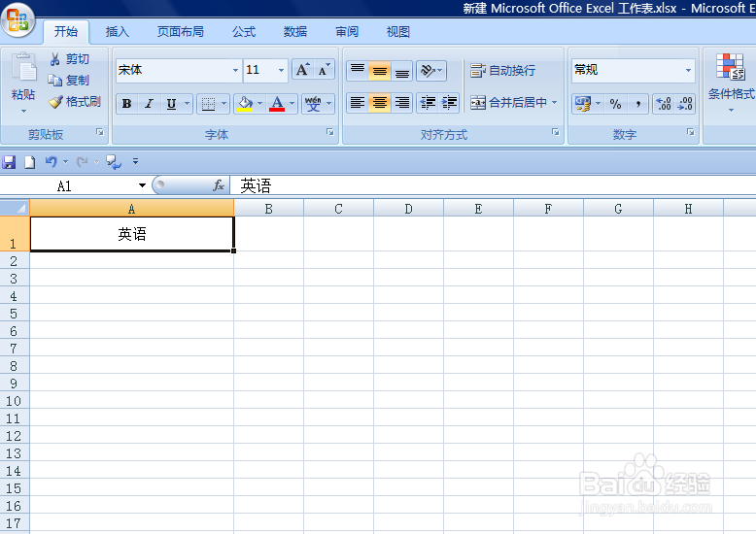This screenshot has height=534, width=756.
Task: Click cell A1 containing 英语
Action: pyautogui.click(x=131, y=234)
